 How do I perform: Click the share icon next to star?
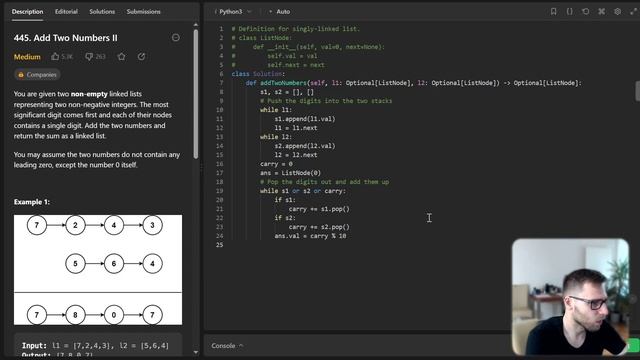point(141,56)
